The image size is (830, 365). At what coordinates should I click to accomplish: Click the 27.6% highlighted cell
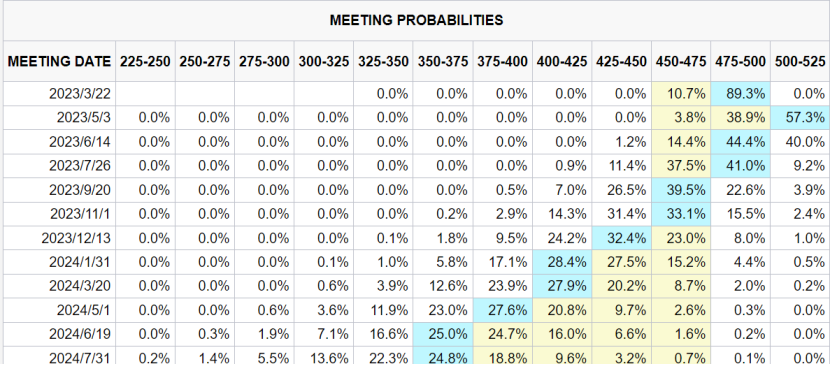[503, 310]
